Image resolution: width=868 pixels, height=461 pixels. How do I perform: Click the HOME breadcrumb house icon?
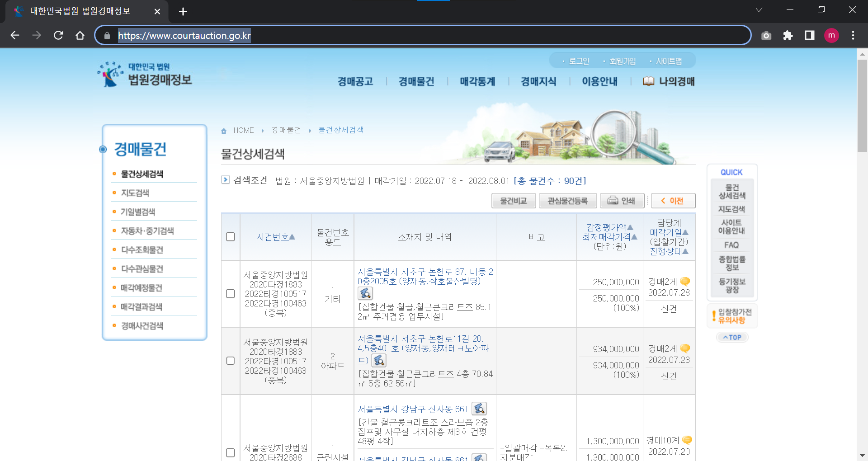(x=224, y=131)
